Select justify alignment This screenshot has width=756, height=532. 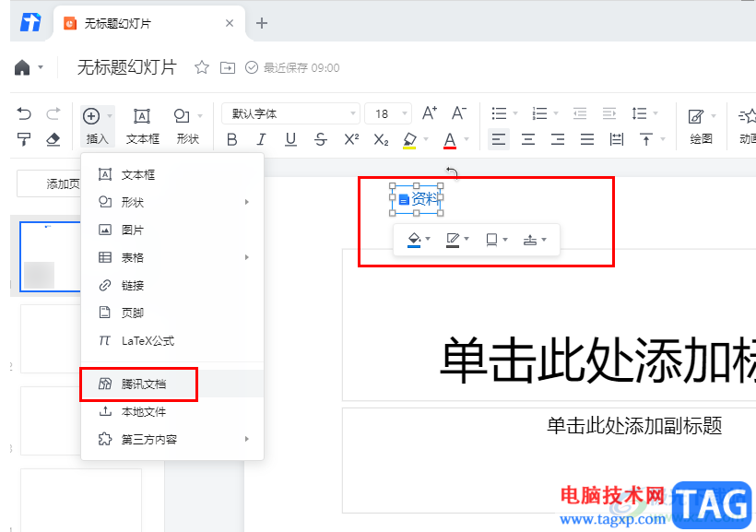(587, 140)
